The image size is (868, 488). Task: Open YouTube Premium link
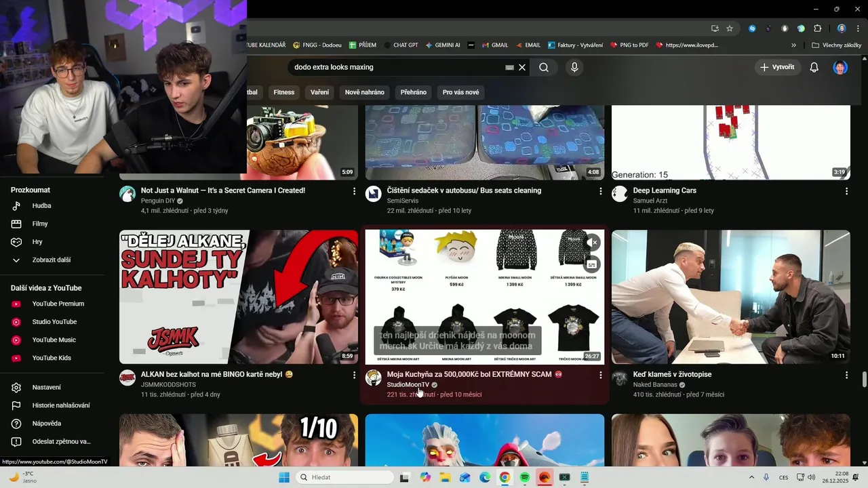tap(58, 304)
